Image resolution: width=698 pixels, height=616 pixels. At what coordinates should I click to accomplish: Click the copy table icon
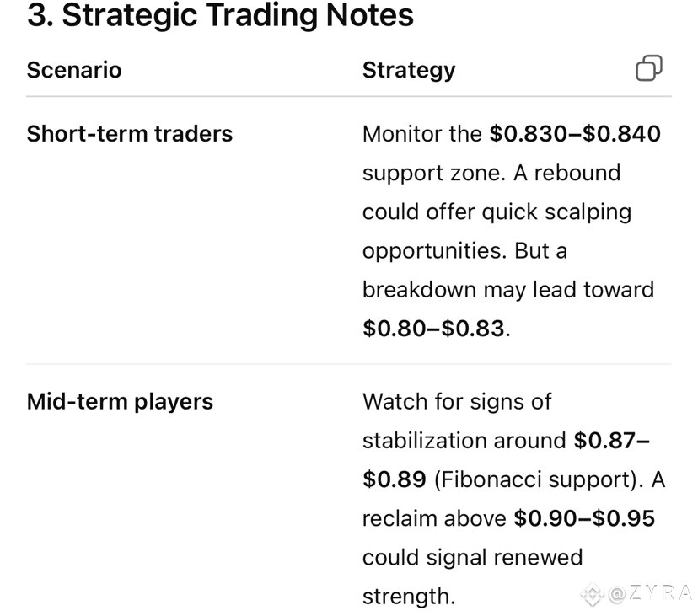tap(649, 68)
